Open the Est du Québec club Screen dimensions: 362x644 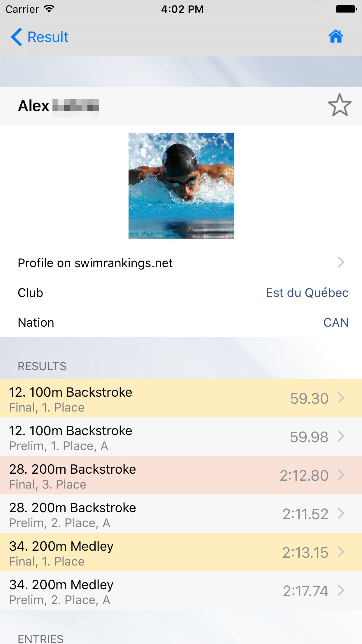(307, 293)
